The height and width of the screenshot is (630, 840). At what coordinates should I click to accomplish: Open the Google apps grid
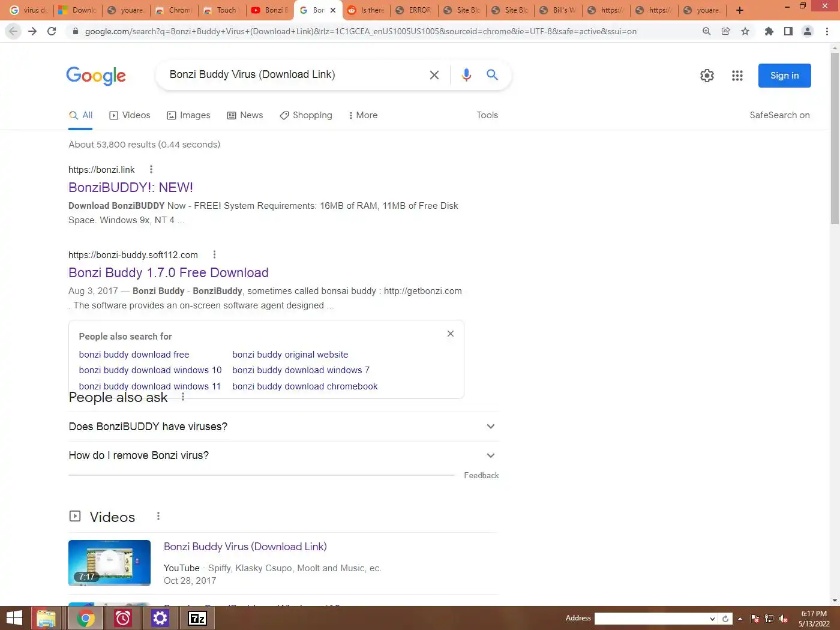pyautogui.click(x=737, y=76)
